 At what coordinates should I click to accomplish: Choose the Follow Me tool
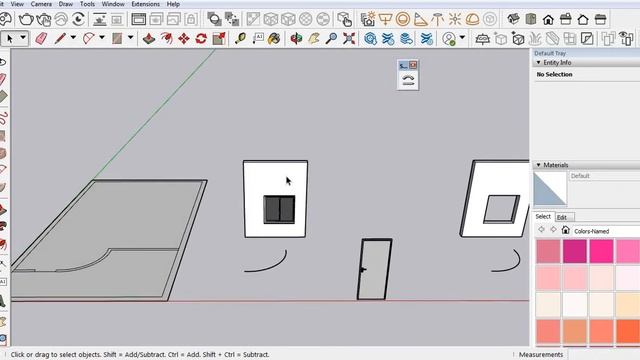coord(167,39)
